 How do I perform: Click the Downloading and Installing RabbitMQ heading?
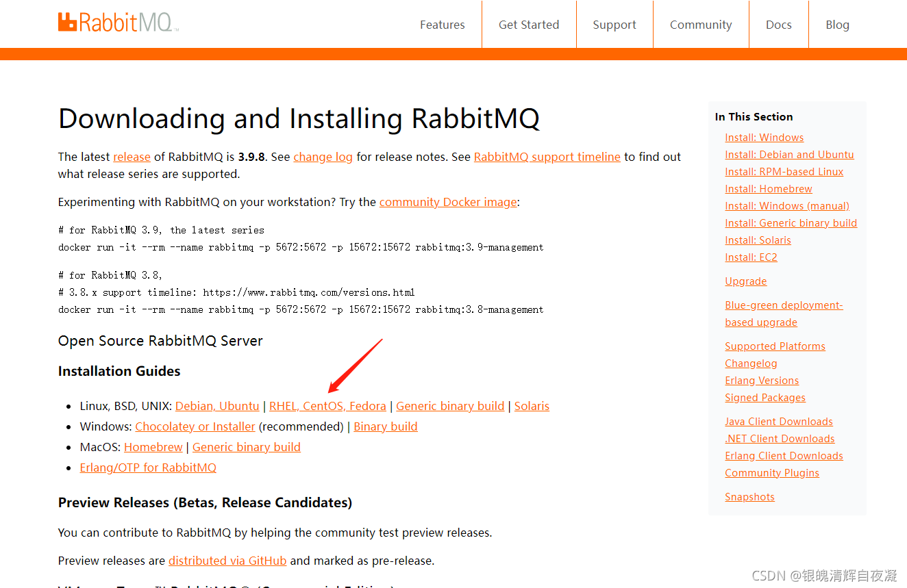click(299, 118)
